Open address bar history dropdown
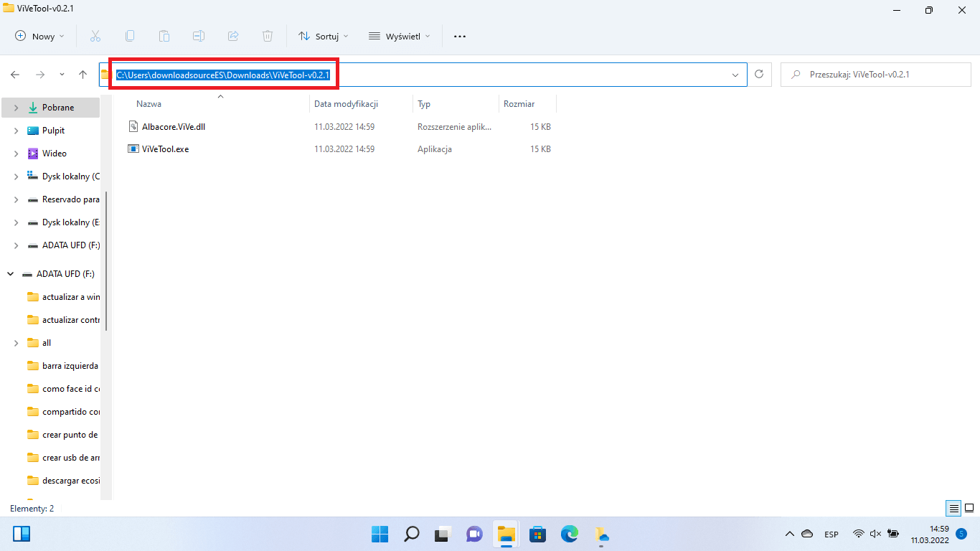 735,75
